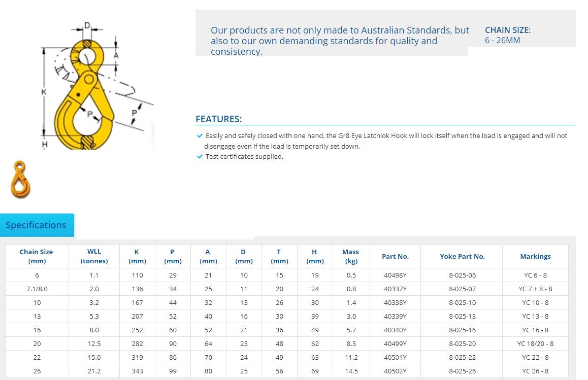Click the K value 252

(137, 330)
